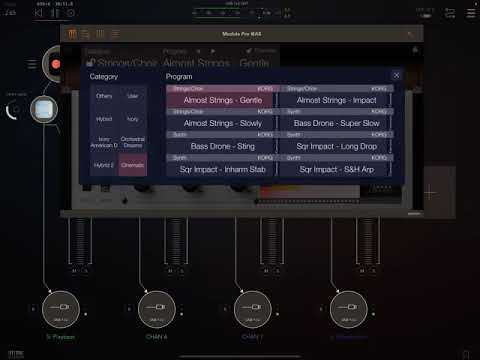480x360 pixels.
Task: Load Sqr Impact - S&H Arp program
Action: tap(336, 170)
